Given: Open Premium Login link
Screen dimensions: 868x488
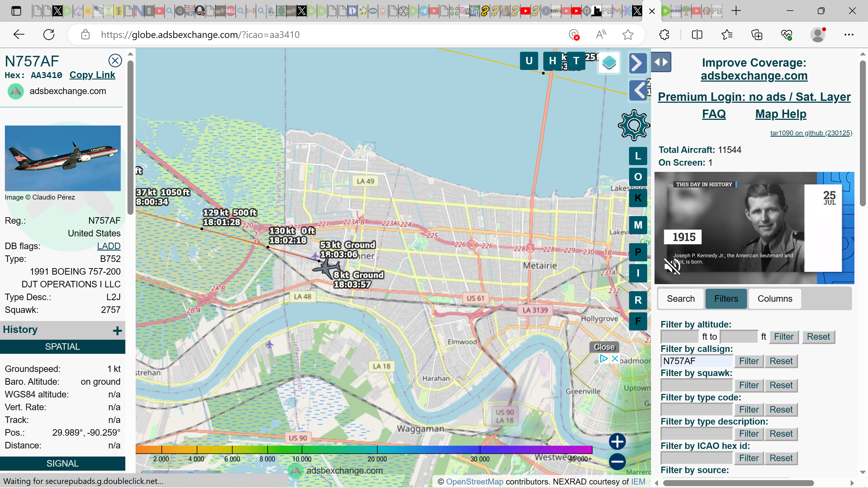Looking at the screenshot, I should (x=754, y=97).
